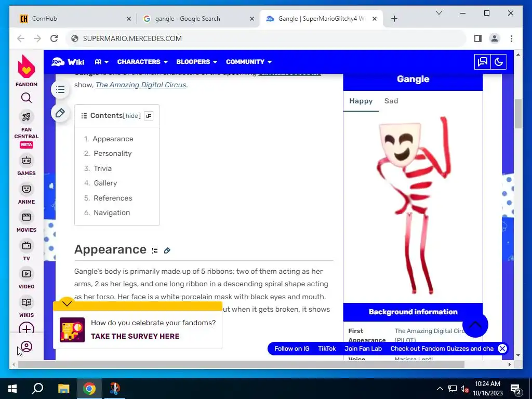Collapse the yellow survey popup chevron
This screenshot has height=399, width=532.
click(x=67, y=303)
